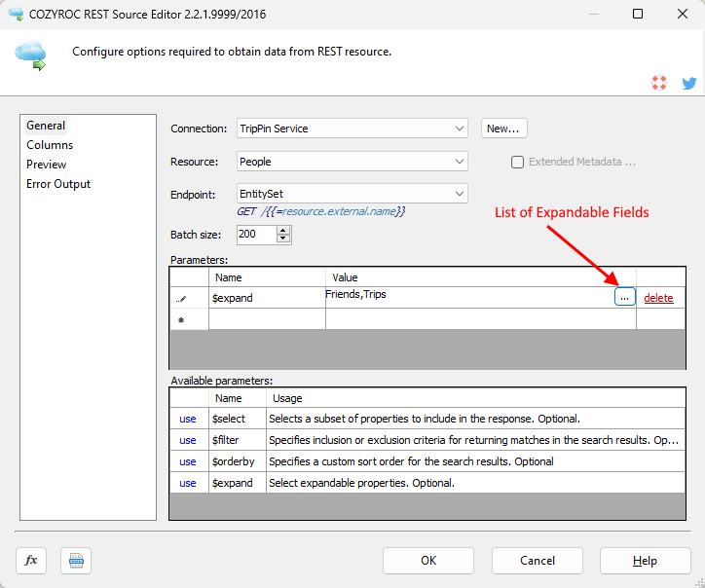Maximize the REST Source Editor window
The width and height of the screenshot is (705, 588).
(x=638, y=14)
